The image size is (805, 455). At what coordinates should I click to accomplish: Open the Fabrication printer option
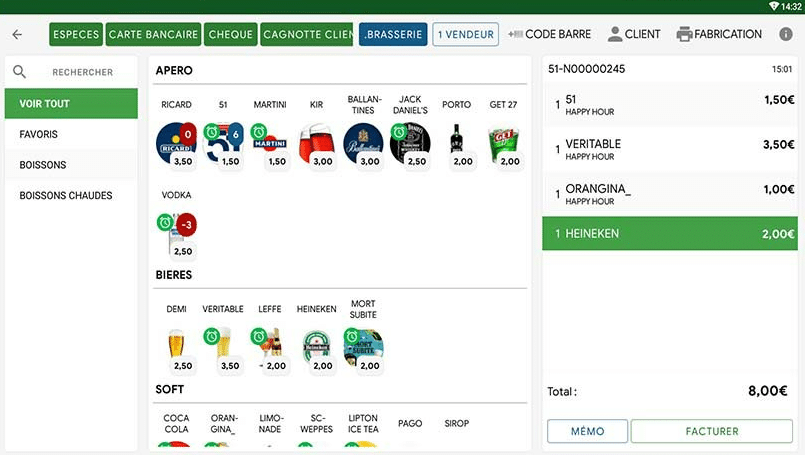click(x=719, y=34)
